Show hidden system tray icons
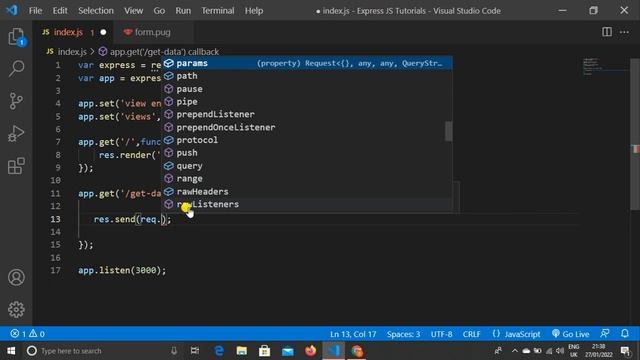The width and height of the screenshot is (640, 360). coord(514,351)
